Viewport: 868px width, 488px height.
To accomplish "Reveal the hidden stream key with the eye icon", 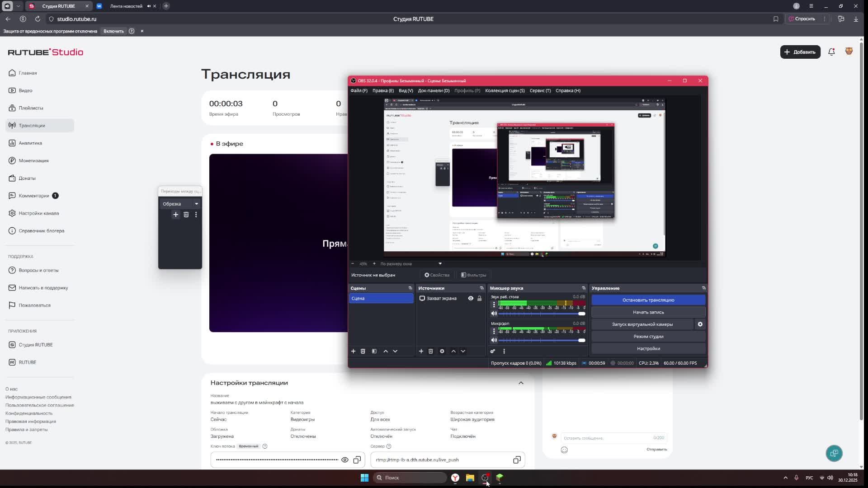I will (345, 460).
